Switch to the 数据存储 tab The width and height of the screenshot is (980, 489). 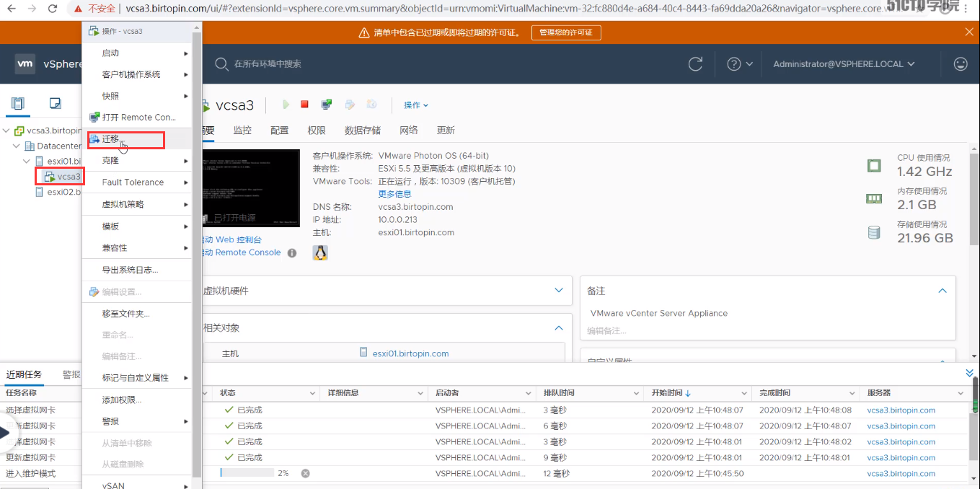(363, 131)
